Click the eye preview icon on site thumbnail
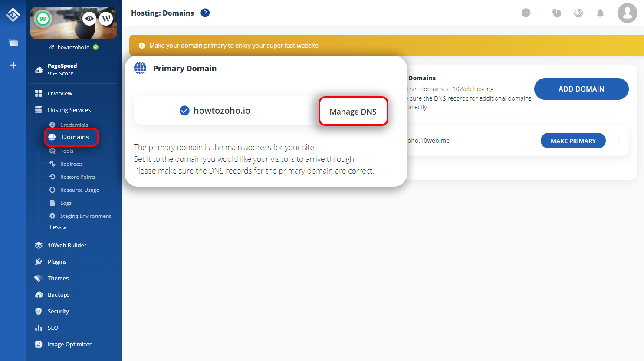644x361 pixels. point(89,19)
